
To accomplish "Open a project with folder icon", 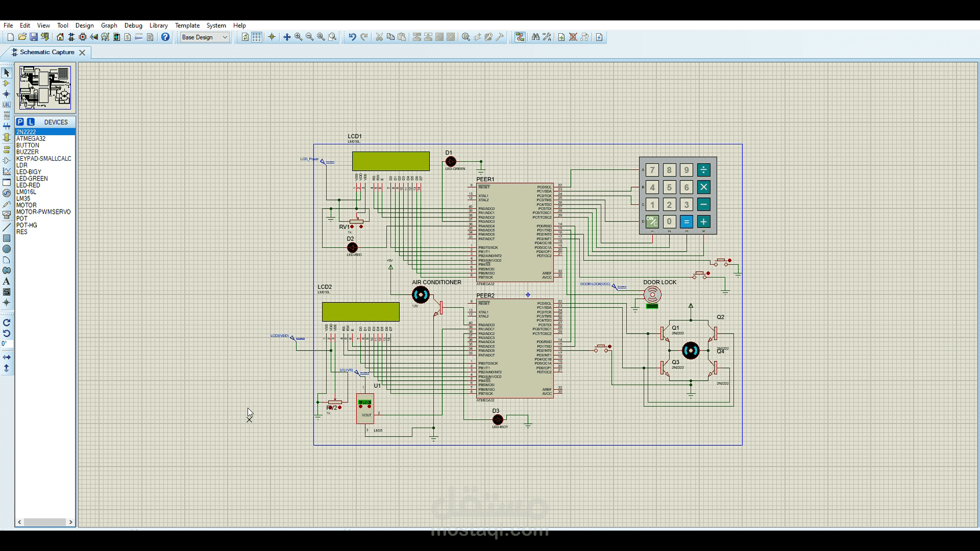I will pyautogui.click(x=22, y=37).
